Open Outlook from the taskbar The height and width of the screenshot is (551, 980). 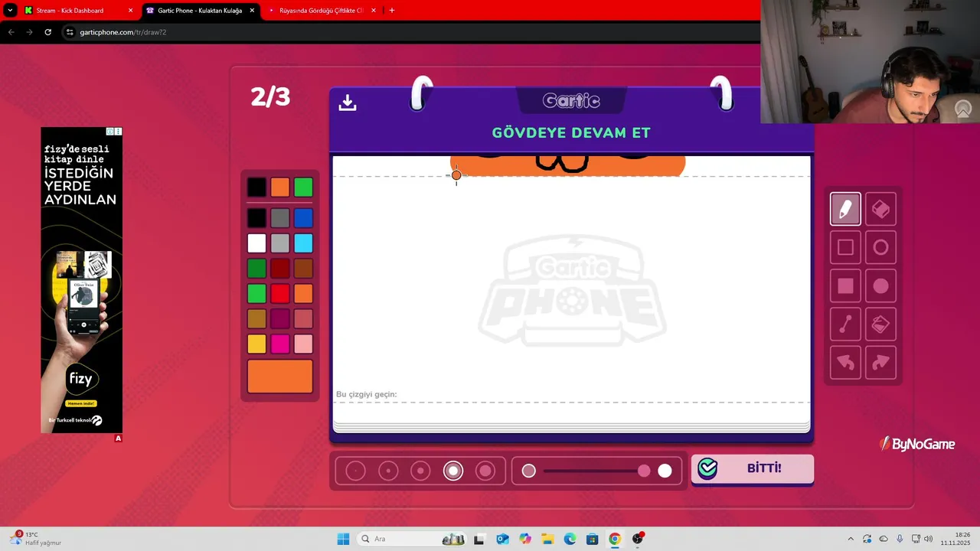point(502,539)
